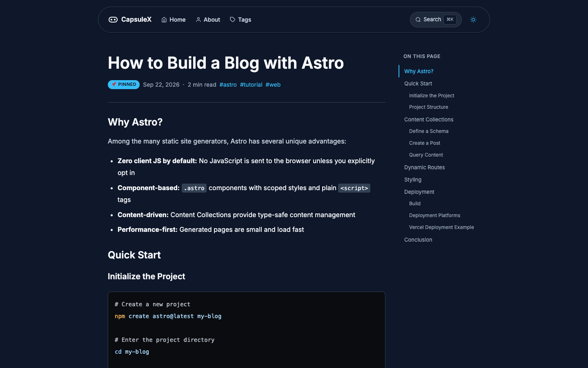The height and width of the screenshot is (368, 588).
Task: Jump to Deployment in contents
Action: 419,192
